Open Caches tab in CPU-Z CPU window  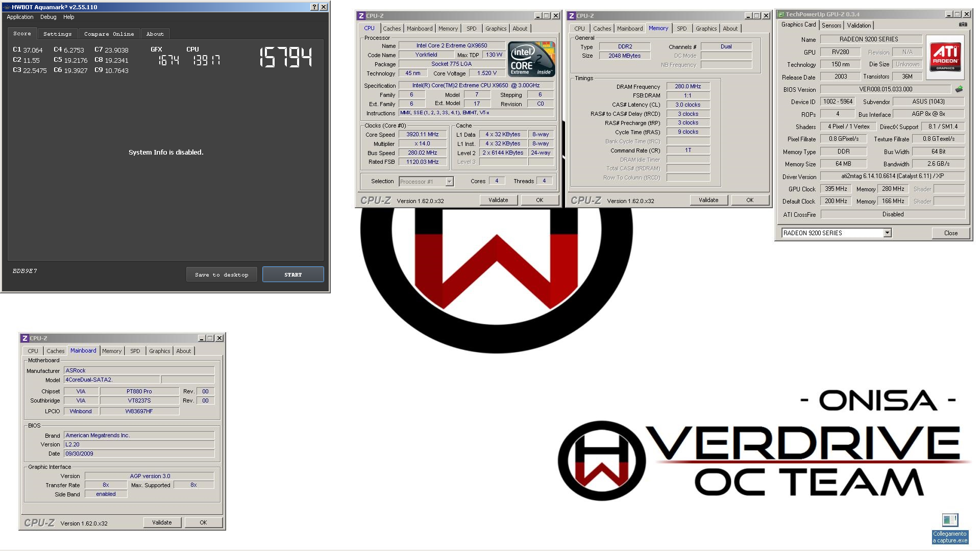pyautogui.click(x=391, y=29)
